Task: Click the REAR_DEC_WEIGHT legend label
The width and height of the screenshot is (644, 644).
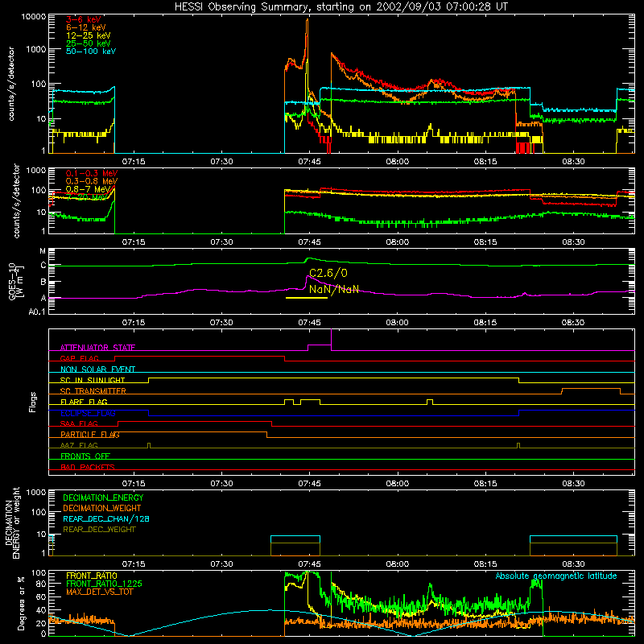Action: click(99, 530)
